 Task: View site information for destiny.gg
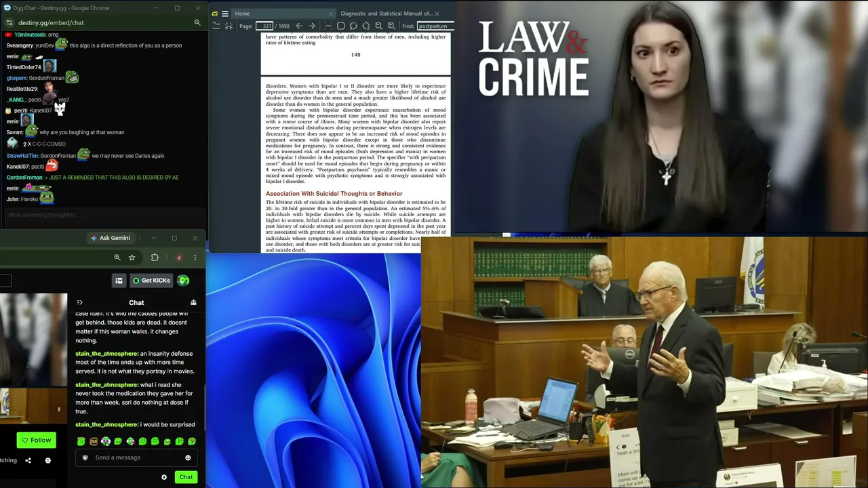coord(9,22)
